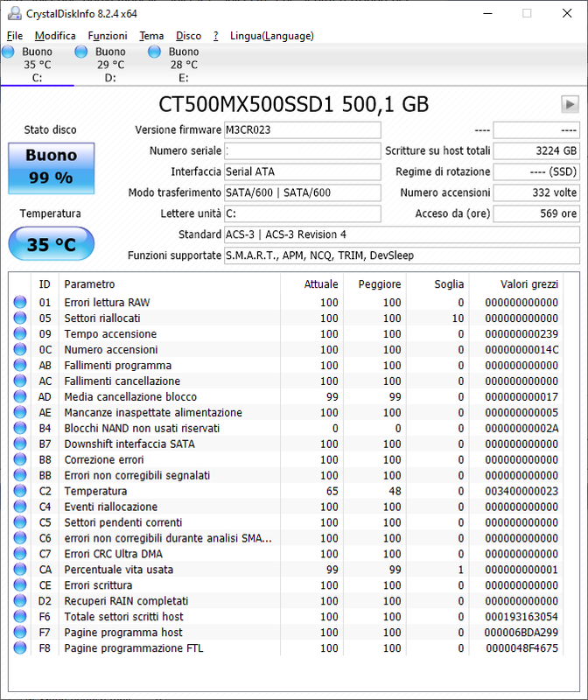Select the C: disk tab

click(37, 65)
